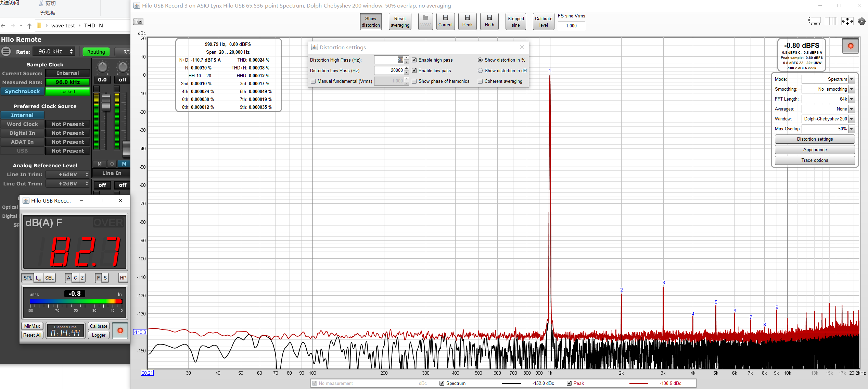The image size is (868, 389).
Task: Open Appearance settings button
Action: point(815,150)
